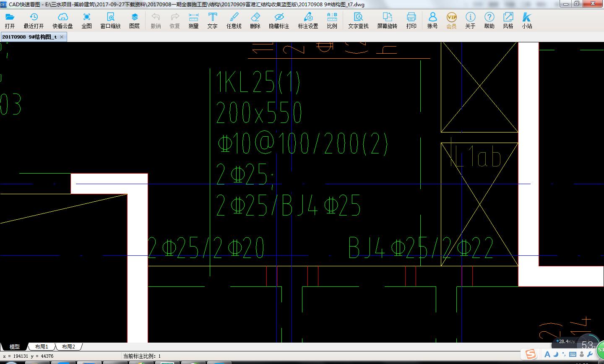Switch to the 布局2 layout tab
The width and height of the screenshot is (604, 364).
pyautogui.click(x=68, y=346)
